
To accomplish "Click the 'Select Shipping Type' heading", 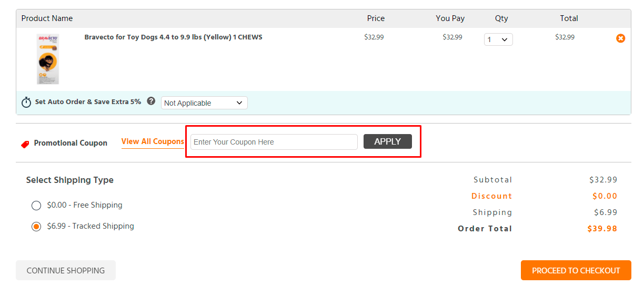I will (70, 180).
